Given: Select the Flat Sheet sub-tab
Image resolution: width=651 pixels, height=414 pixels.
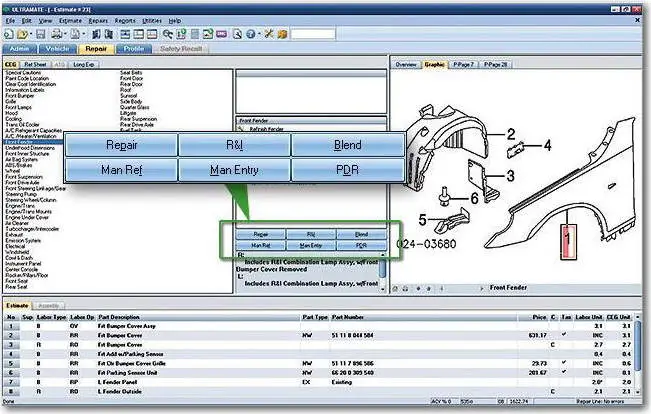Looking at the screenshot, I should coord(35,64).
